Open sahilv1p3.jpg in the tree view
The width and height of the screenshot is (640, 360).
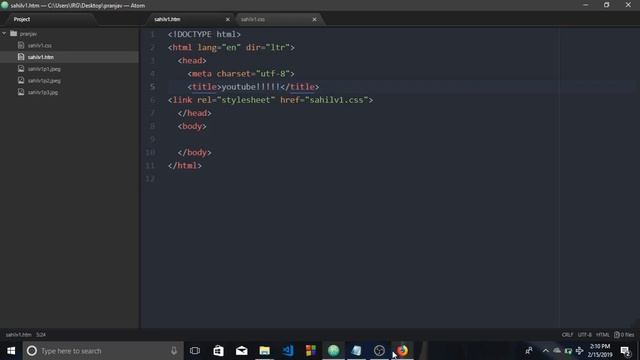(x=43, y=92)
